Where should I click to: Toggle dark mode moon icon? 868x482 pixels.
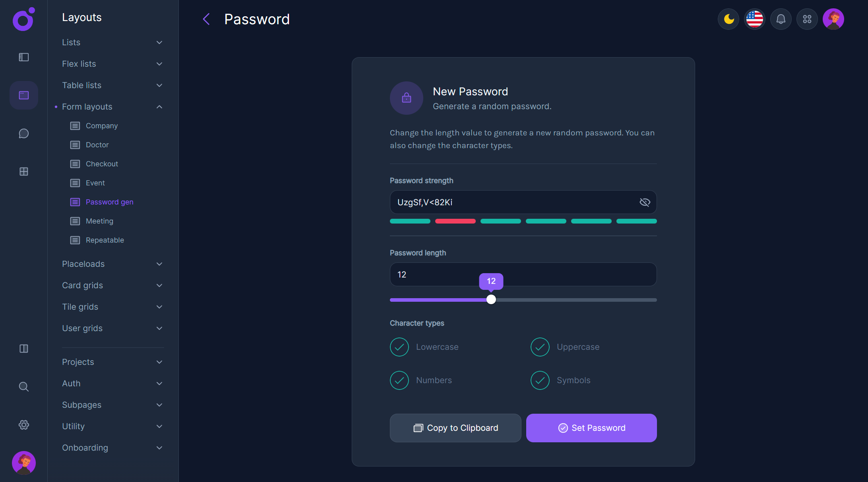click(728, 19)
